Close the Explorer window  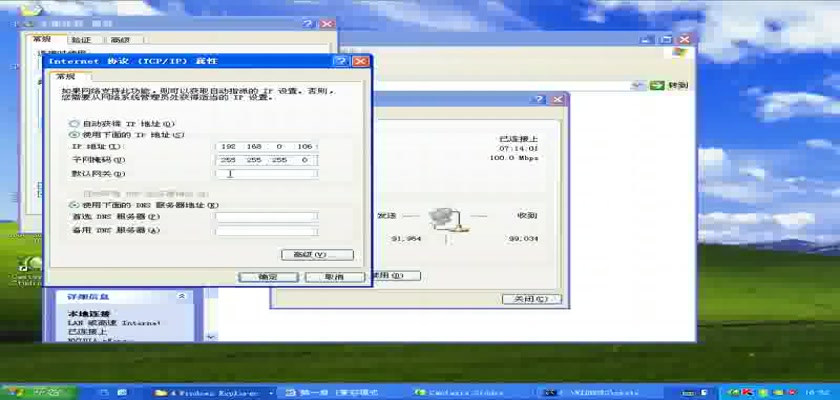point(684,39)
